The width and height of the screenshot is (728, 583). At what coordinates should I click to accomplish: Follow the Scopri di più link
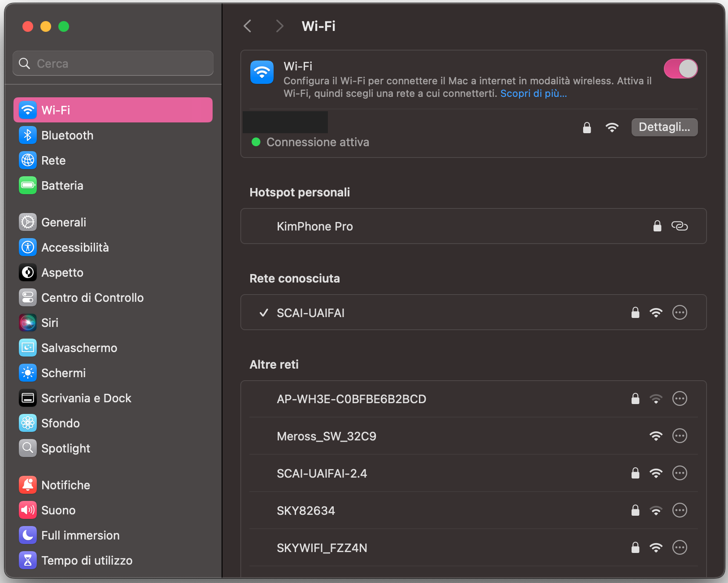pyautogui.click(x=533, y=93)
